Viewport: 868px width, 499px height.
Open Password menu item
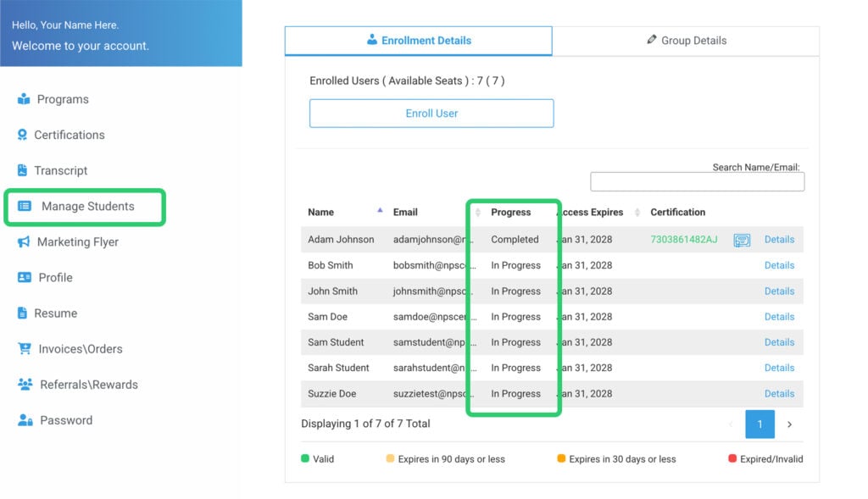pyautogui.click(x=66, y=420)
